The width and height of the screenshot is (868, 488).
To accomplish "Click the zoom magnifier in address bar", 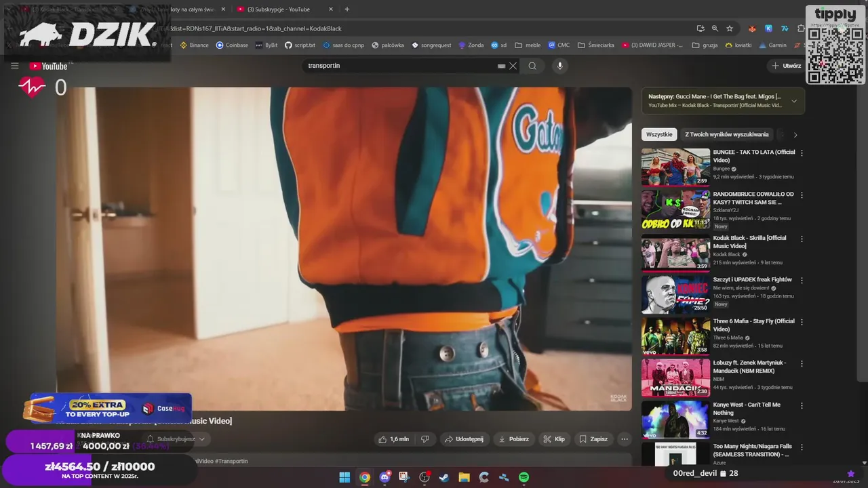I will pos(715,28).
